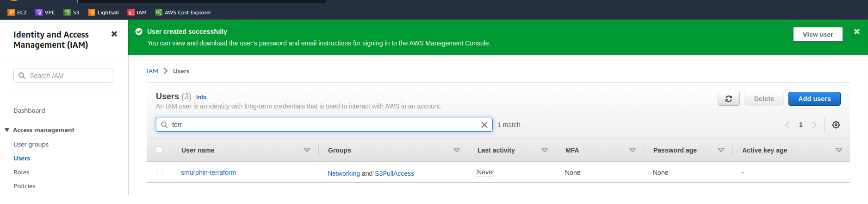Open the IAM service shortcut
868x204 pixels.
click(x=137, y=13)
